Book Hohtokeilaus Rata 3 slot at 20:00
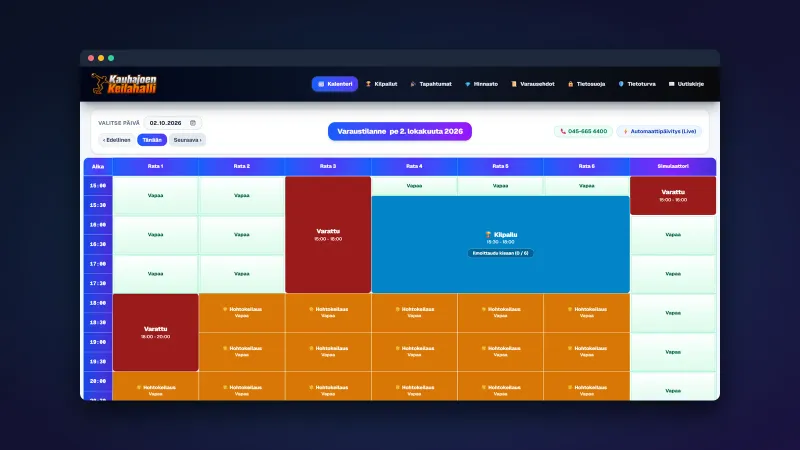This screenshot has height=450, width=800. point(328,386)
